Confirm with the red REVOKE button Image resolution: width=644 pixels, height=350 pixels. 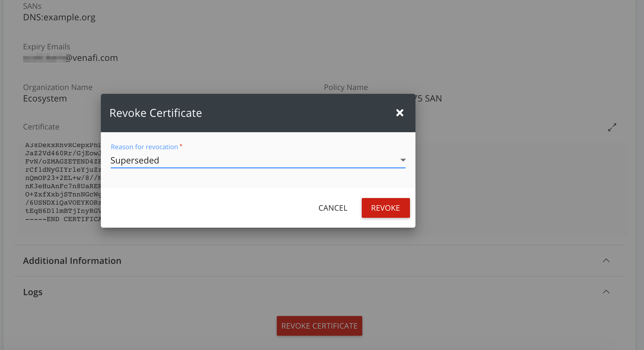386,208
